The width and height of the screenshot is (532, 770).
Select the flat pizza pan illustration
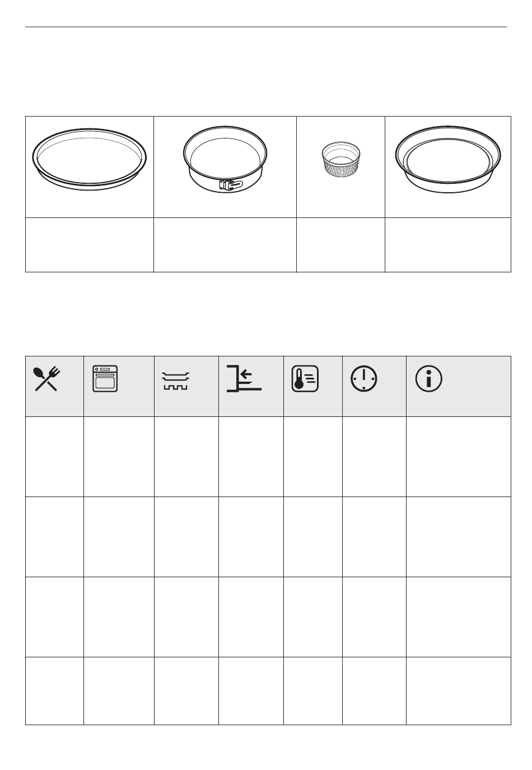[90, 160]
